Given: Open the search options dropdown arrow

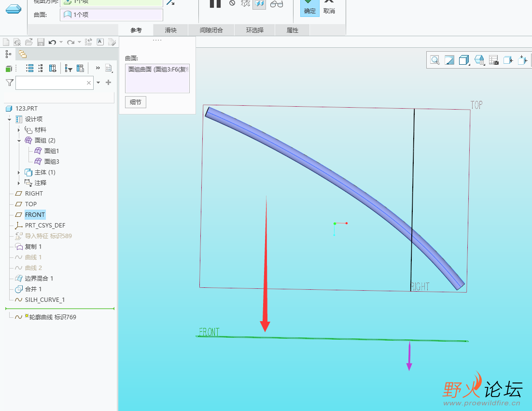Looking at the screenshot, I should point(98,83).
